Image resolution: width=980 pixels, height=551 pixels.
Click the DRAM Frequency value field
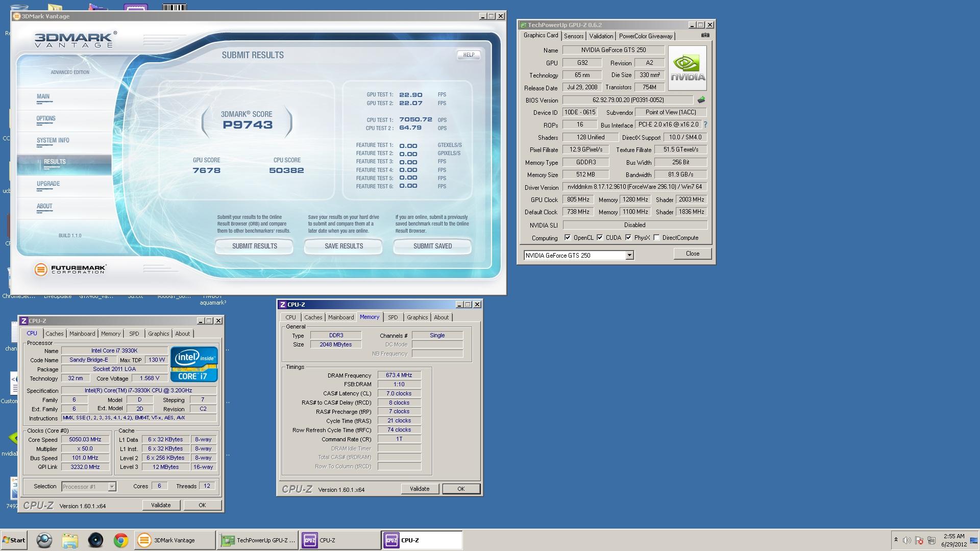pos(399,375)
